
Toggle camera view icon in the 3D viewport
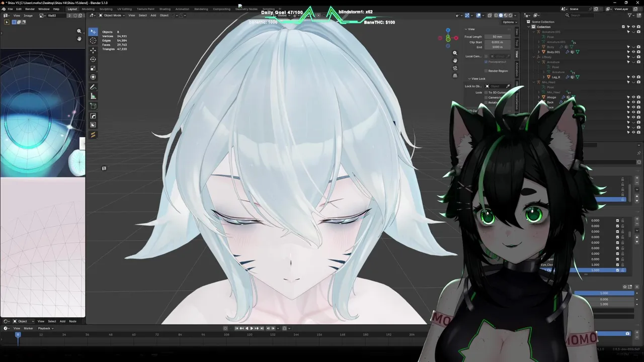[455, 68]
